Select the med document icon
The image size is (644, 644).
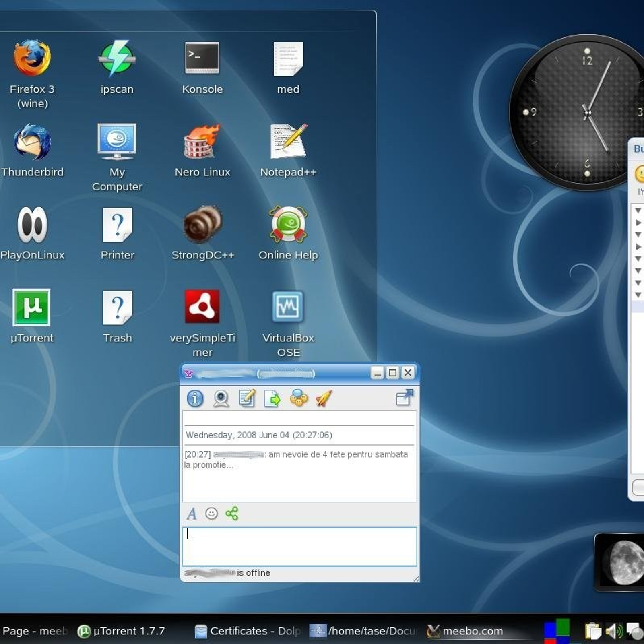coord(288,59)
